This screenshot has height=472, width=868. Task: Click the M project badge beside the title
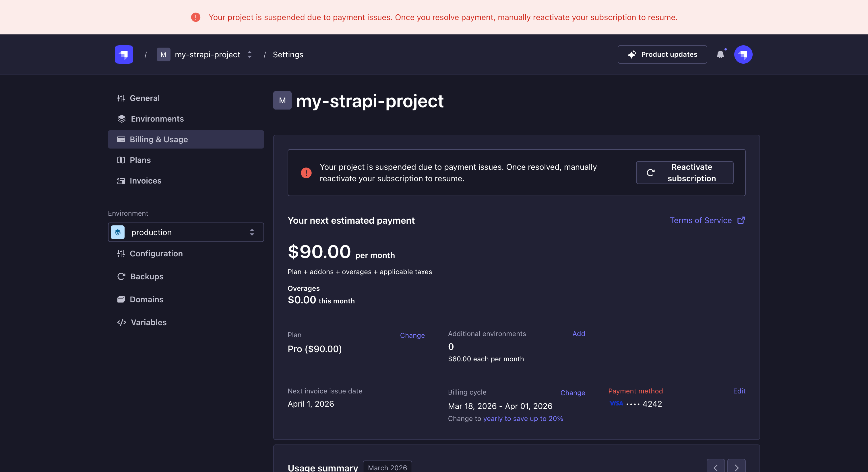(282, 100)
